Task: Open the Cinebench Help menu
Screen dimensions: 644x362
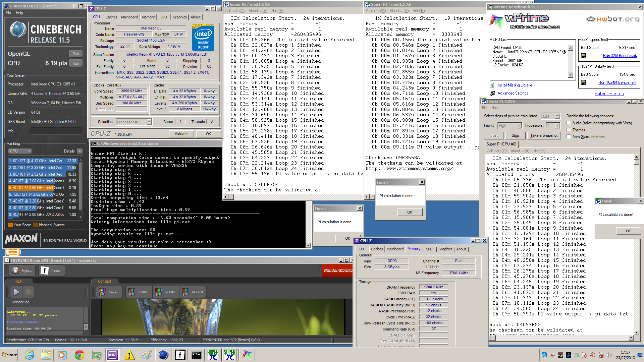Action: [19, 13]
